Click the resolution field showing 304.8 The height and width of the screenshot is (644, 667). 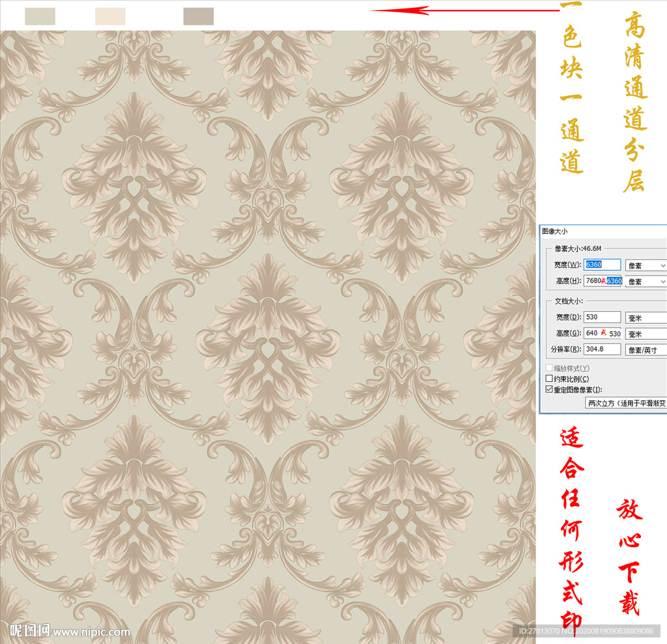tap(602, 349)
